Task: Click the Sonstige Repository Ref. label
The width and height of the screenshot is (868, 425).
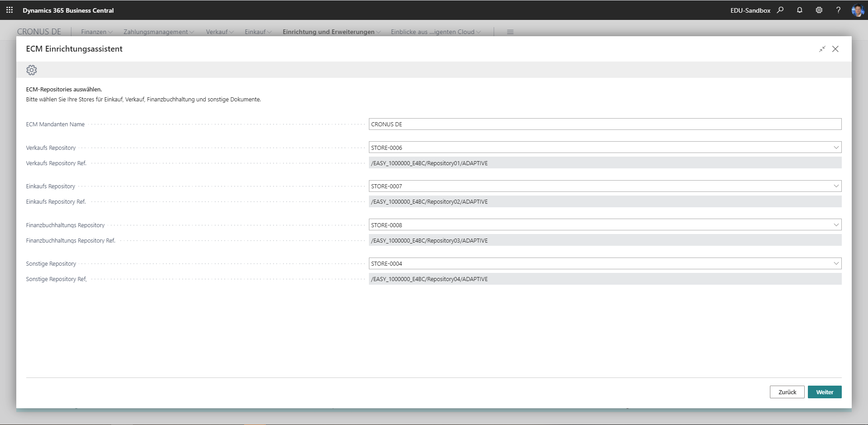Action: [56, 279]
